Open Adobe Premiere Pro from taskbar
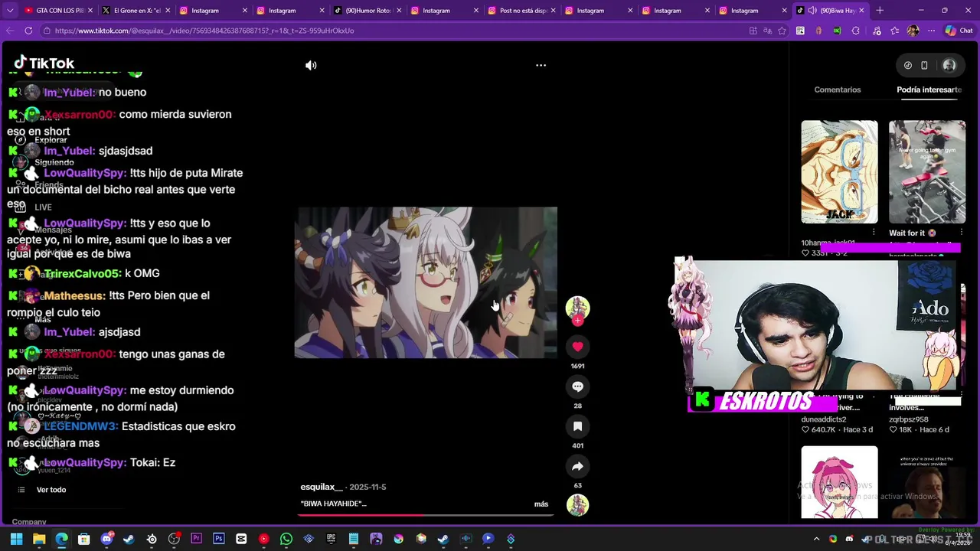980x551 pixels. (196, 539)
